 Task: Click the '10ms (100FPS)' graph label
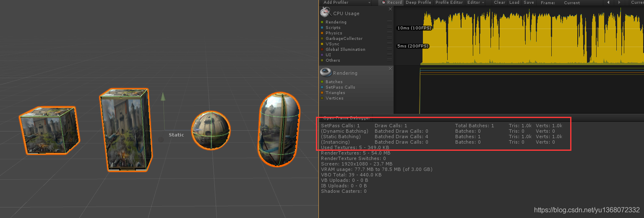coord(414,28)
